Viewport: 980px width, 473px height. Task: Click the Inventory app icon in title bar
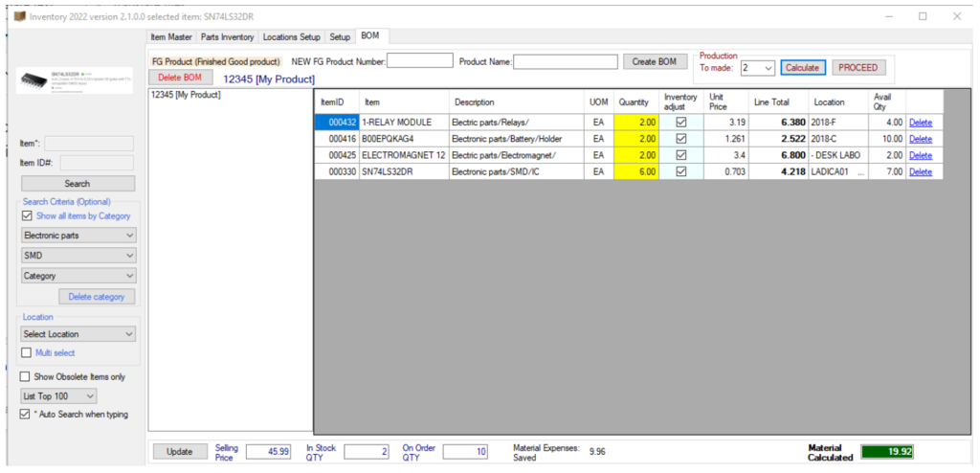click(x=19, y=16)
